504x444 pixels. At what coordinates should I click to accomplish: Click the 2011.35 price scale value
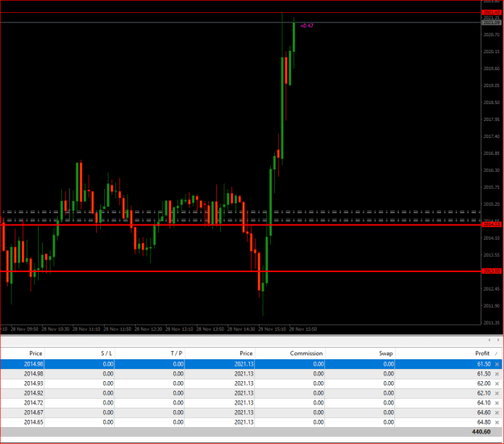tap(491, 323)
